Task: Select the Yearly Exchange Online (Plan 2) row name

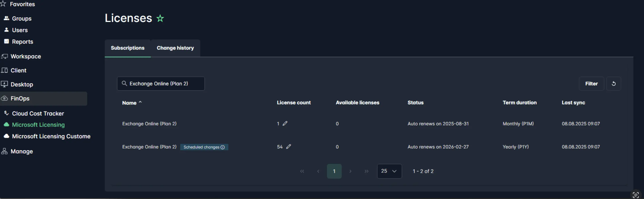Action: [x=149, y=147]
